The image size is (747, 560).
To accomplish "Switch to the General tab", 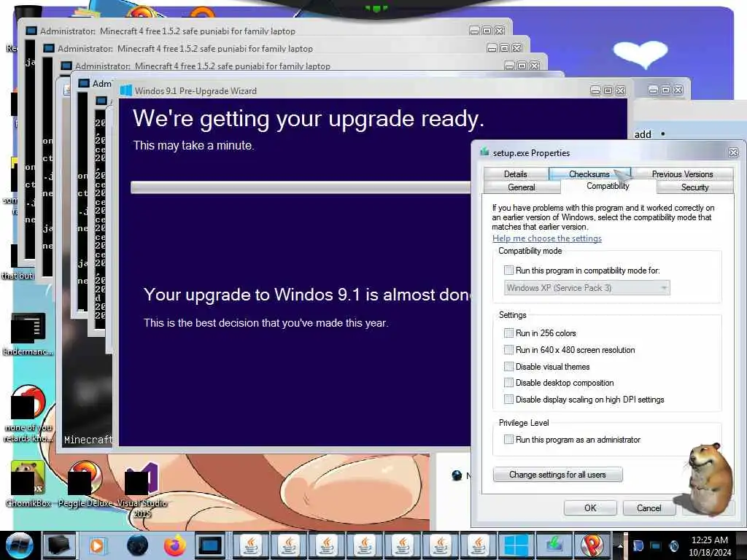I will coord(522,187).
